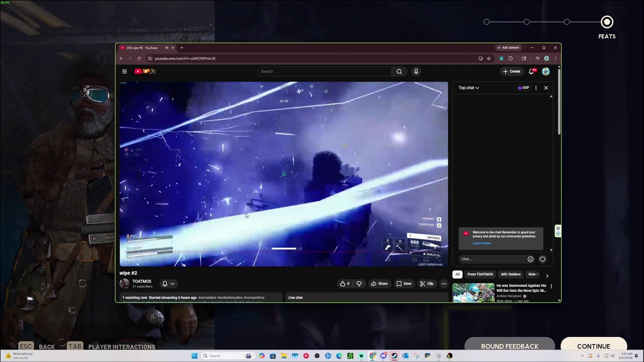Click the video player area

(x=284, y=174)
